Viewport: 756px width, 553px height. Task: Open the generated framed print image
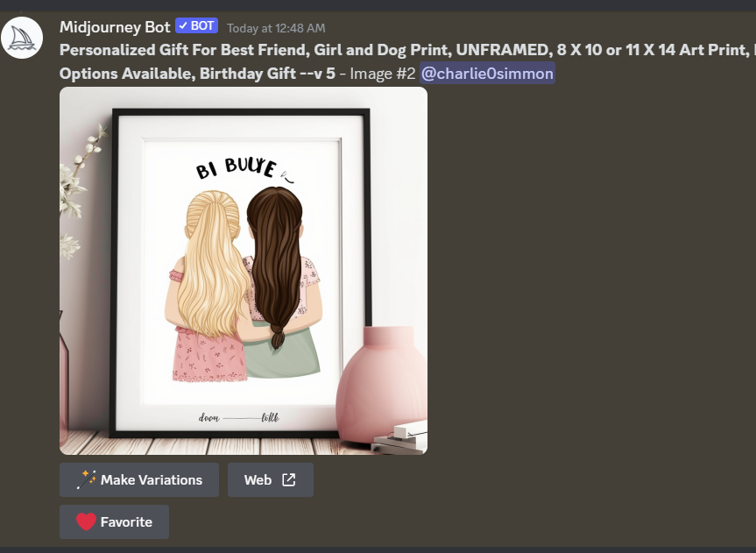point(244,271)
